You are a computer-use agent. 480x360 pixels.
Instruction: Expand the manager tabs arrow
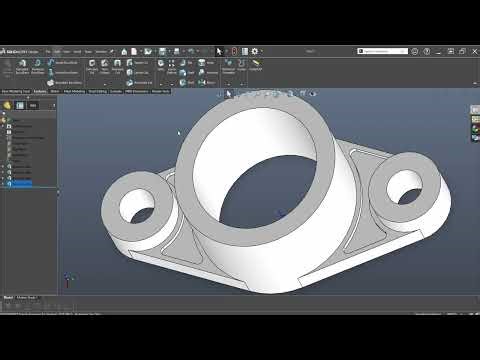[53, 106]
